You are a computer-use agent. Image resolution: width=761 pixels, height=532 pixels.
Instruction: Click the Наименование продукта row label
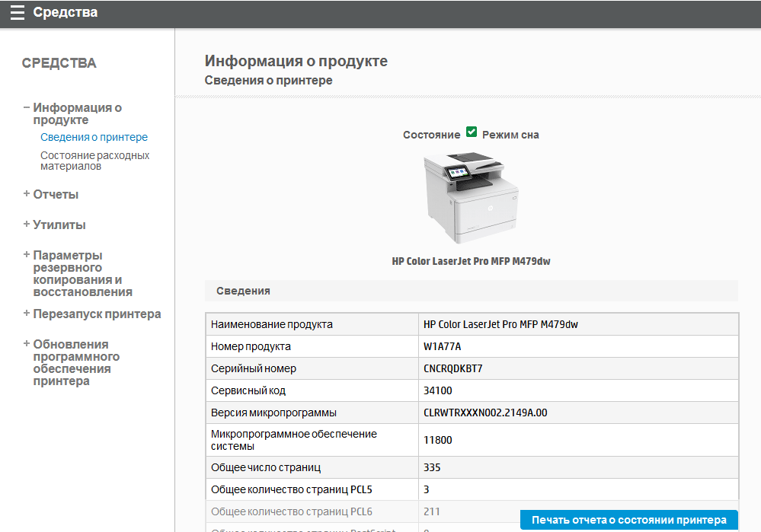(x=272, y=324)
